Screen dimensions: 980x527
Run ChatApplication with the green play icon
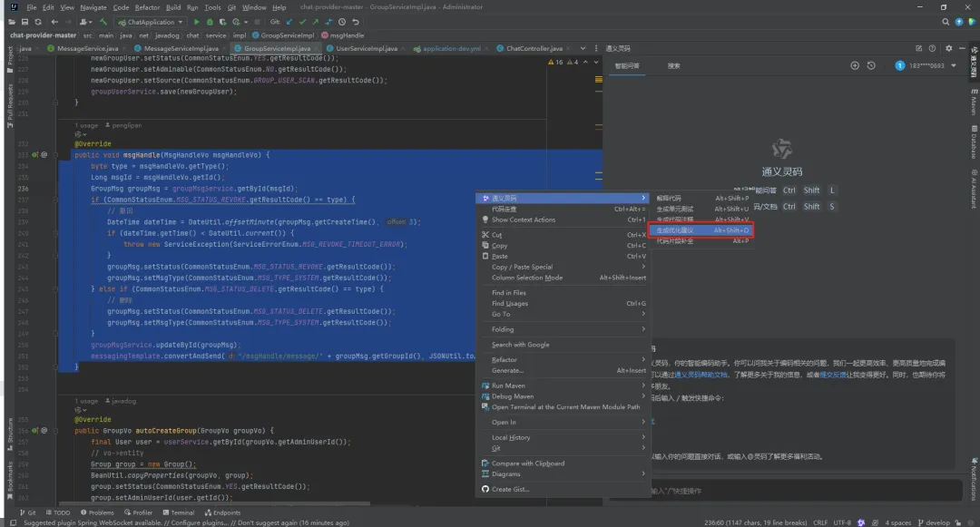point(196,22)
